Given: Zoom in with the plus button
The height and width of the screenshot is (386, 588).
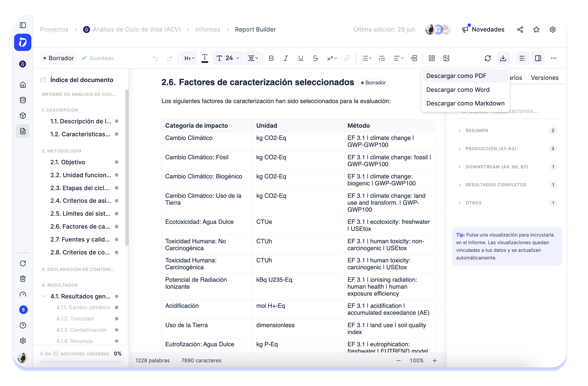Looking at the screenshot, I should click(435, 361).
